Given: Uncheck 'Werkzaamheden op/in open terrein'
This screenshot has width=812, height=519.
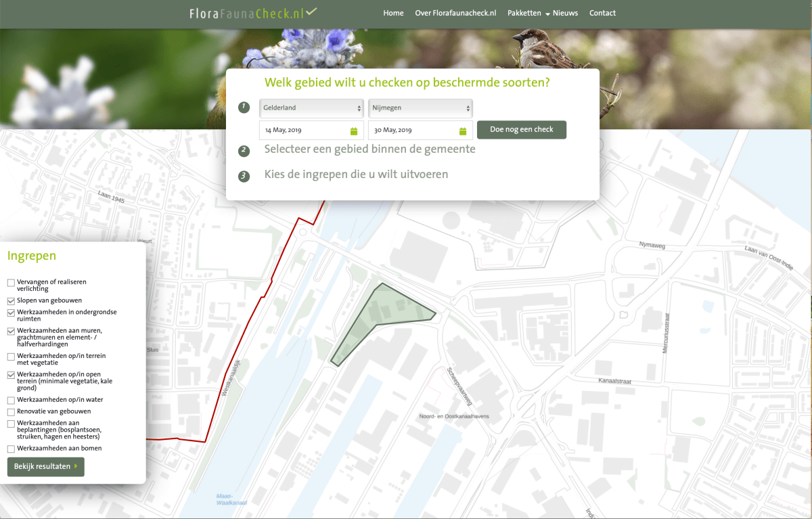Looking at the screenshot, I should pos(11,374).
